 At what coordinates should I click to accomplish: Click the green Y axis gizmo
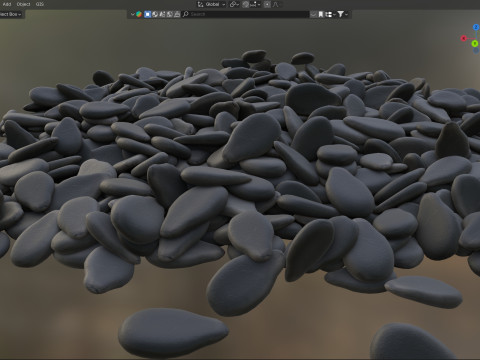[475, 44]
